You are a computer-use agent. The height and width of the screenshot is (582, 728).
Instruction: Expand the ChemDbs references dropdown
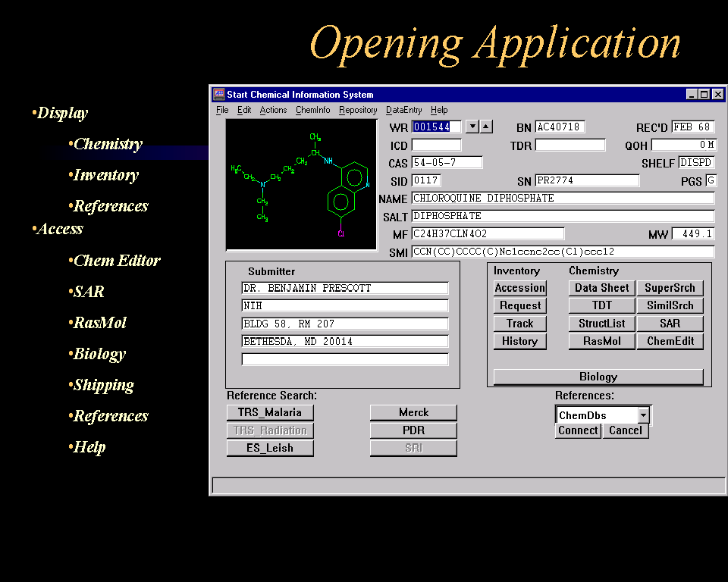pos(643,415)
